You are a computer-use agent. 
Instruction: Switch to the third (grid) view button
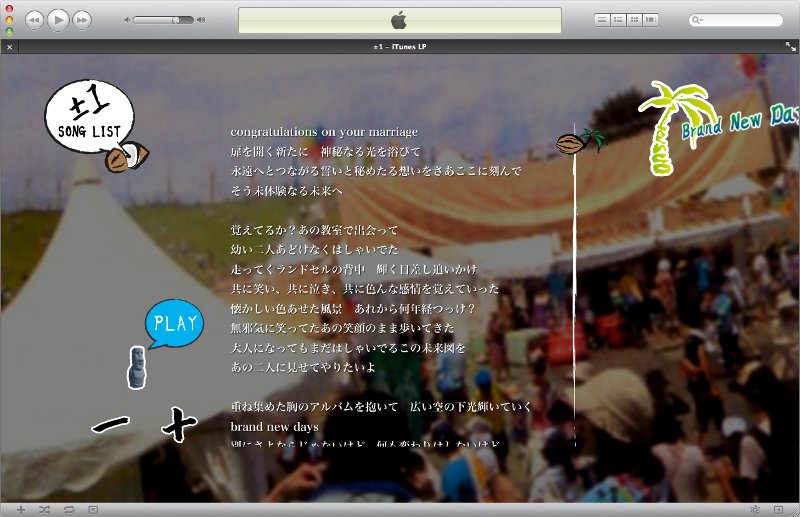[634, 19]
